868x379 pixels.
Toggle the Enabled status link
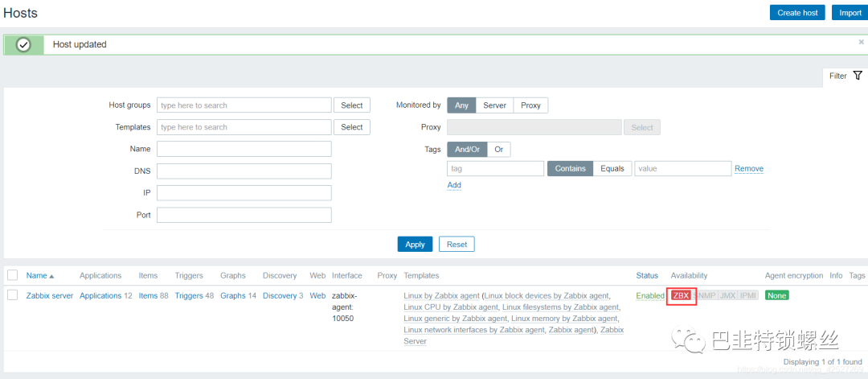pyautogui.click(x=650, y=296)
